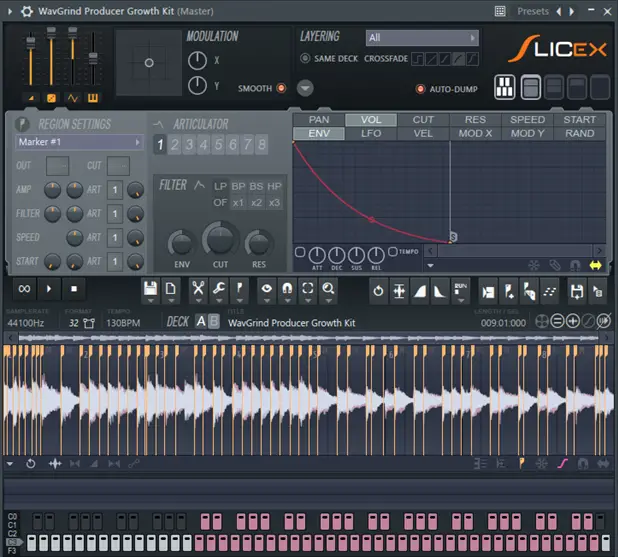The height and width of the screenshot is (558, 618).
Task: Click the play button
Action: pos(49,289)
